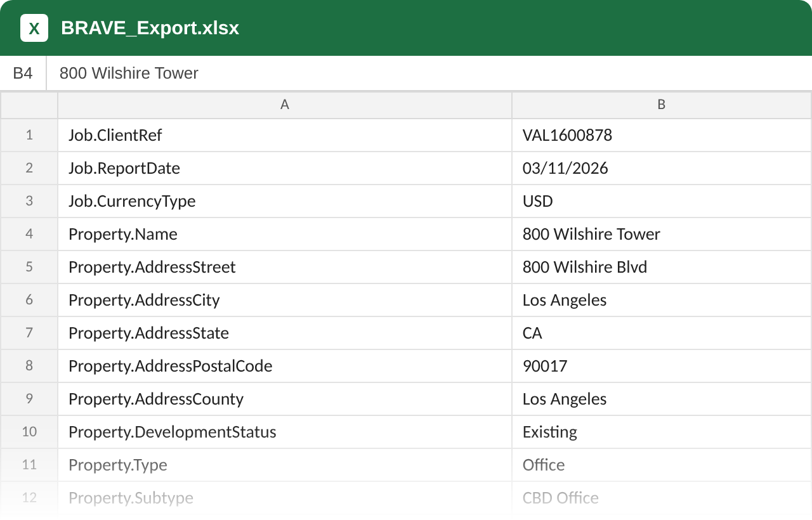The width and height of the screenshot is (812, 520).
Task: Select row 10 header
Action: tap(29, 432)
